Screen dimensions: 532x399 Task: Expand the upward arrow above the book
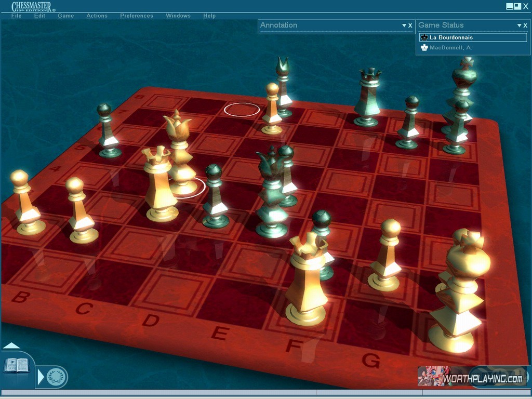[11, 345]
